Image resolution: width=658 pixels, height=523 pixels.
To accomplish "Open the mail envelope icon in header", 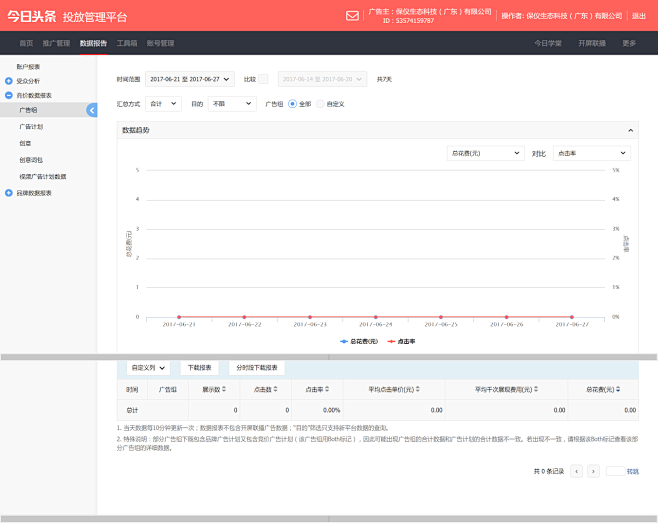I will pyautogui.click(x=352, y=16).
